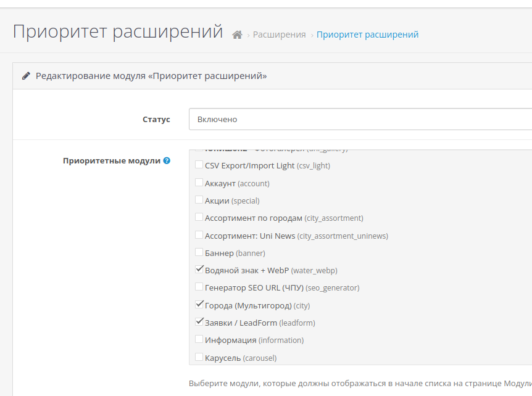Open the Приоритет расширений breadcrumb link
The height and width of the screenshot is (396, 532).
[x=367, y=35]
